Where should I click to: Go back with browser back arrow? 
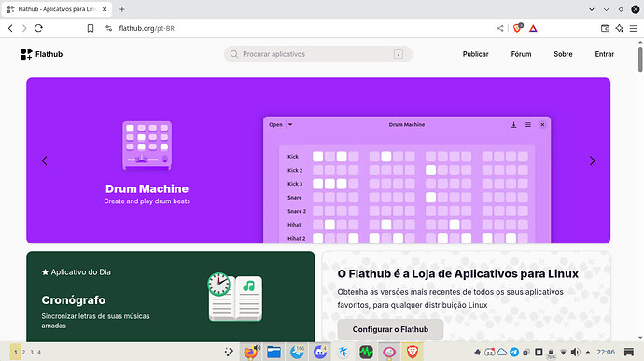10,28
